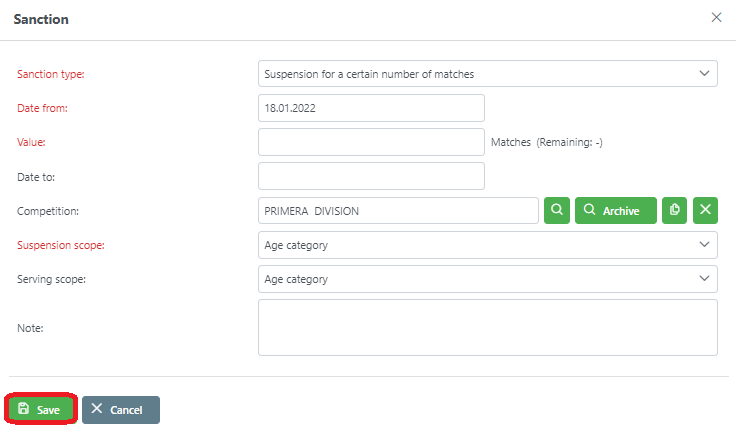Click into the Date to field
The height and width of the screenshot is (435, 736).
[x=371, y=176]
